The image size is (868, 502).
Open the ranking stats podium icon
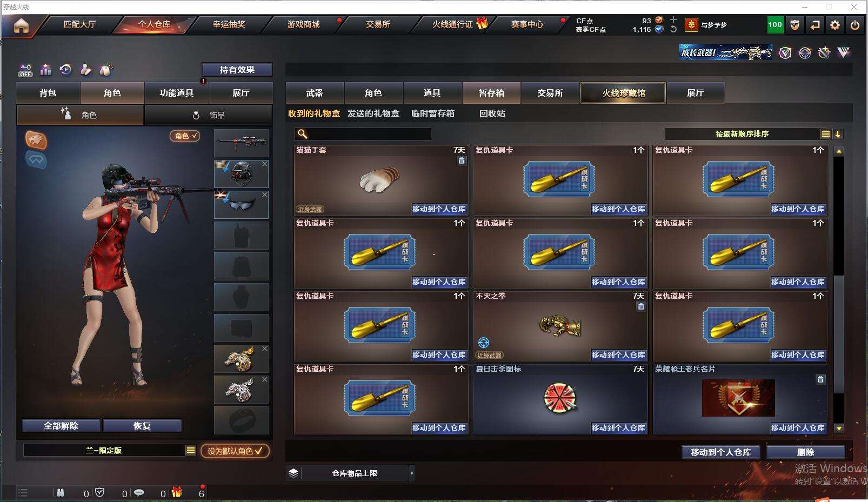pyautogui.click(x=45, y=70)
